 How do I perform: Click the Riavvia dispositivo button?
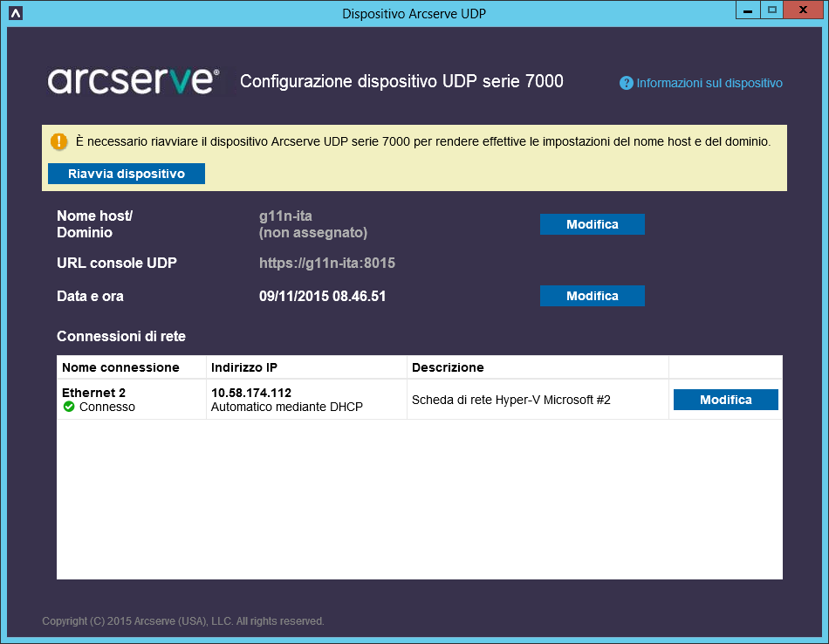click(x=127, y=174)
